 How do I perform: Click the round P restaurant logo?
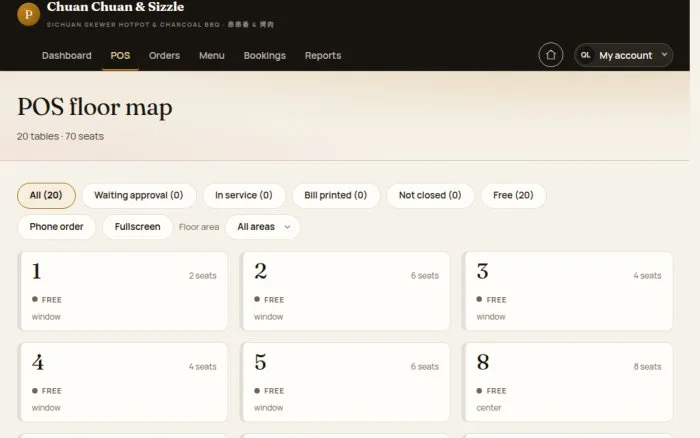(29, 14)
